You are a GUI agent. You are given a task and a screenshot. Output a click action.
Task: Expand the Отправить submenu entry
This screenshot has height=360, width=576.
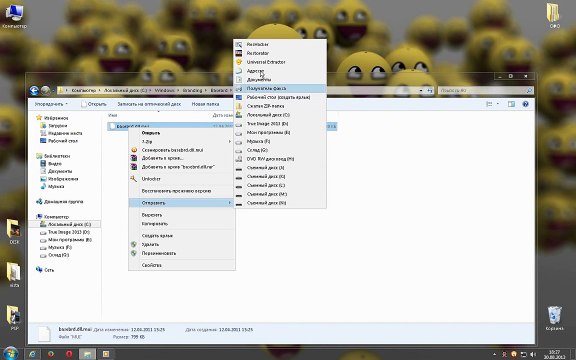(x=181, y=203)
